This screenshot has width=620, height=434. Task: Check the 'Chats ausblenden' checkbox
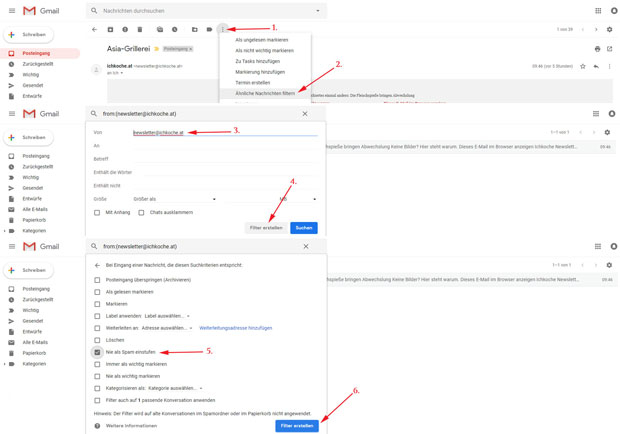(x=141, y=212)
